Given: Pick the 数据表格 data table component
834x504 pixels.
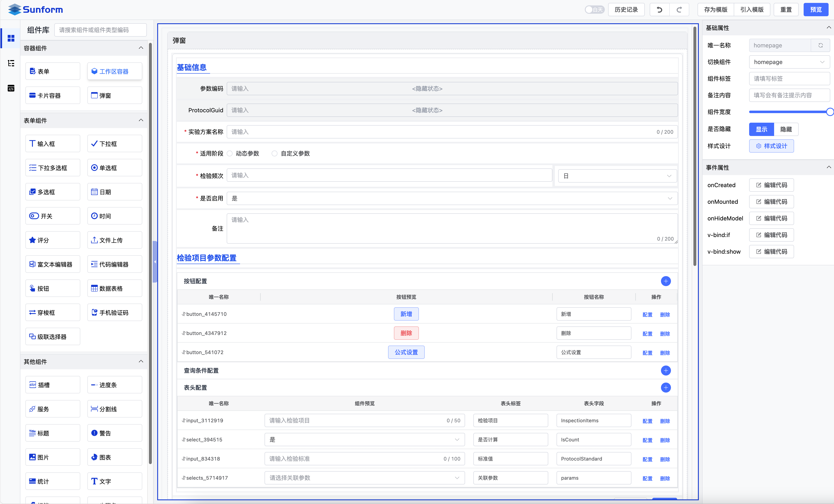Looking at the screenshot, I should pos(114,288).
